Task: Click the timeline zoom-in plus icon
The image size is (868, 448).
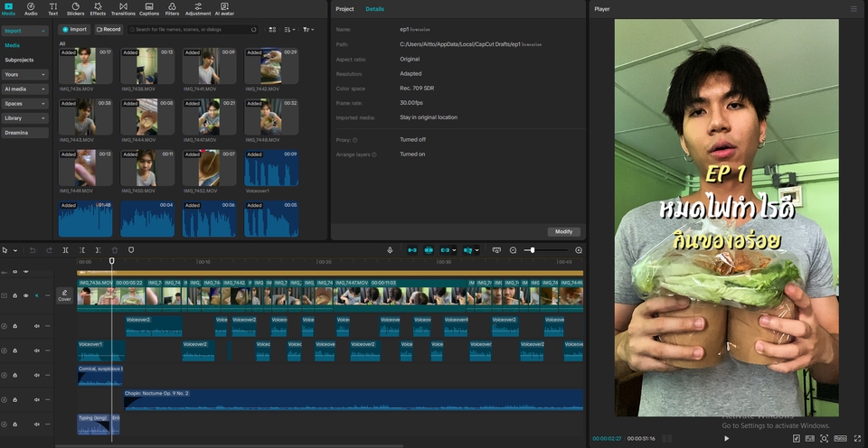Action: [x=579, y=250]
